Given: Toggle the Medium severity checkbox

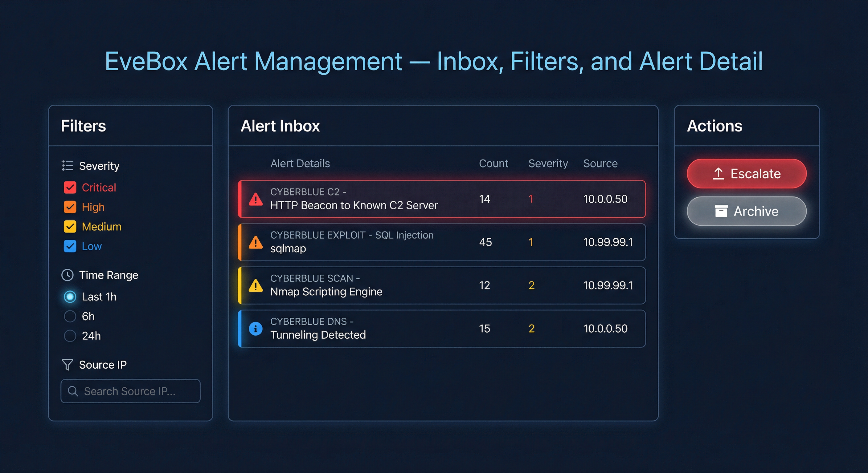Looking at the screenshot, I should (x=70, y=227).
